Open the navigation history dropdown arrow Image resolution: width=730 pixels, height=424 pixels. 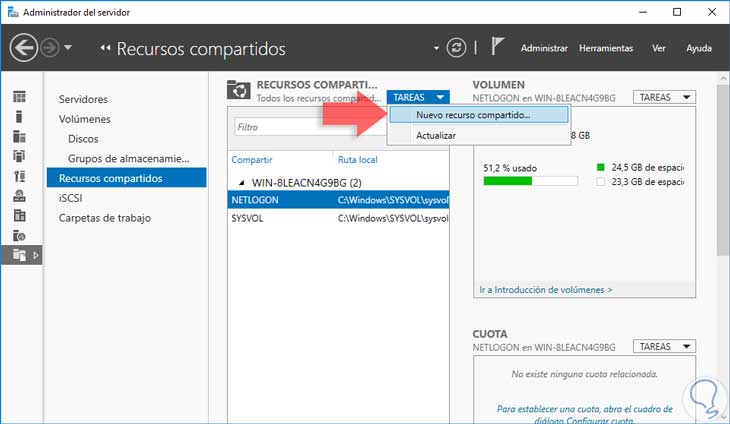point(68,47)
